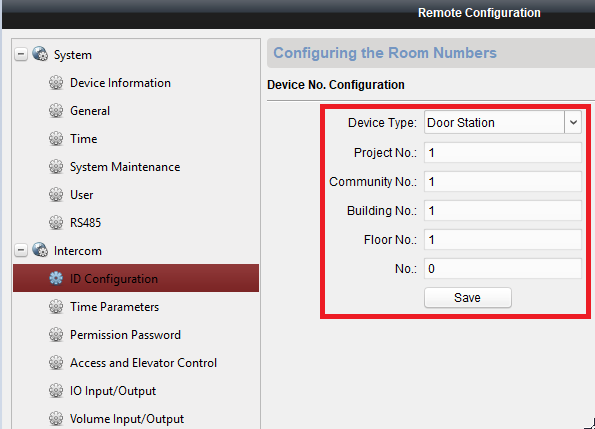Open the Volume Input/Output settings
Viewport: 595px width, 429px height.
click(x=127, y=419)
